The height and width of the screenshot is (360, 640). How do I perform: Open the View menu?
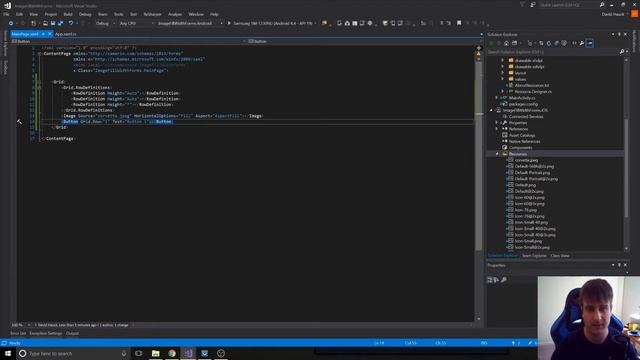(33, 14)
